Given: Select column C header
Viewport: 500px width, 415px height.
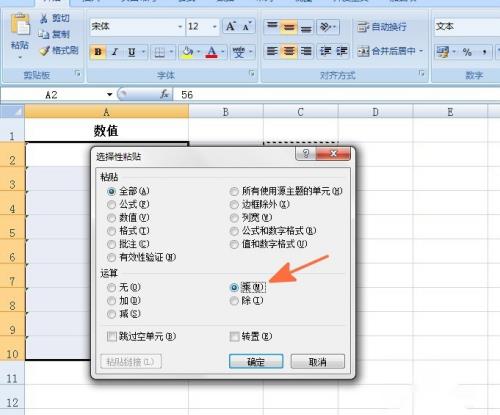Looking at the screenshot, I should pyautogui.click(x=300, y=112).
